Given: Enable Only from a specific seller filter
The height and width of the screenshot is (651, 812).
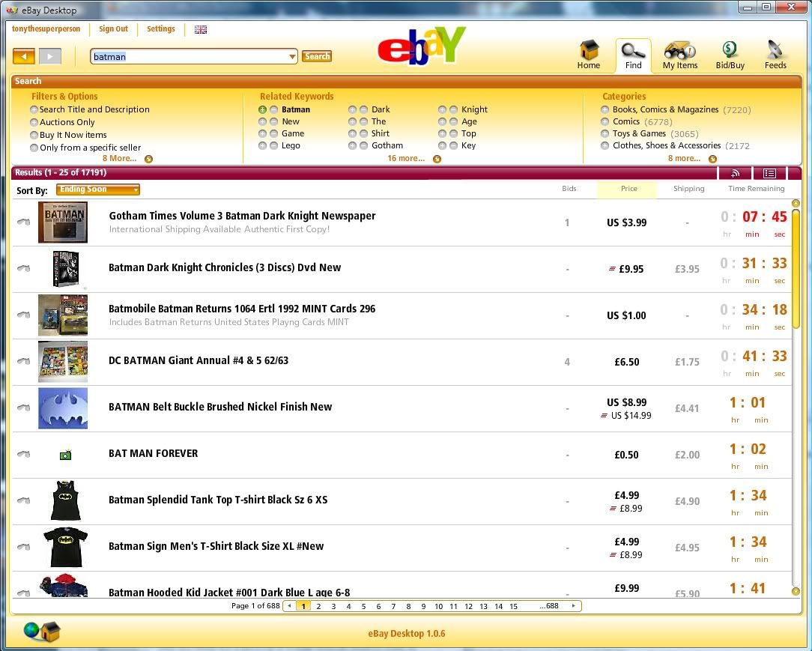Looking at the screenshot, I should click(34, 148).
